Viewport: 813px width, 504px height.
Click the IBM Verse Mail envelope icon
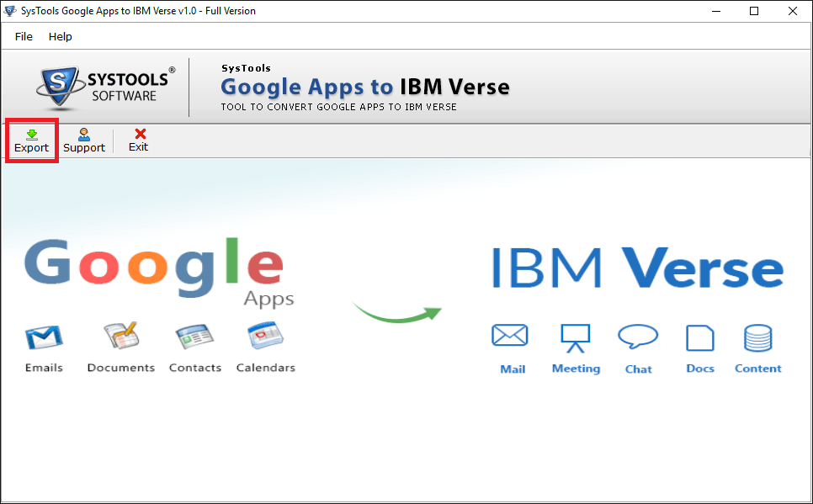tap(510, 336)
